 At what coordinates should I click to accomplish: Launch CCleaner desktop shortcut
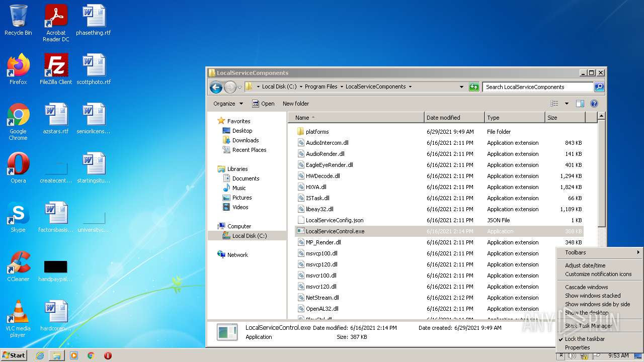tap(18, 266)
